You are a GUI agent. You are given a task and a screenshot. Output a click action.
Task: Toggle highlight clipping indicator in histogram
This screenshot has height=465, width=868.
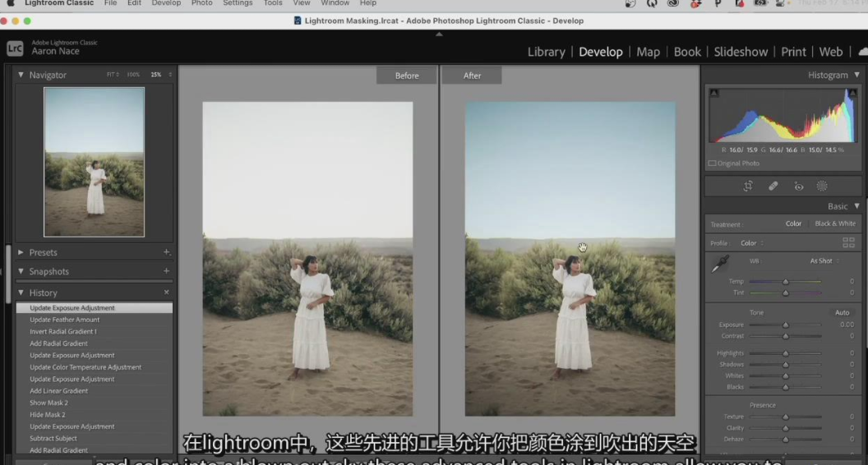852,93
